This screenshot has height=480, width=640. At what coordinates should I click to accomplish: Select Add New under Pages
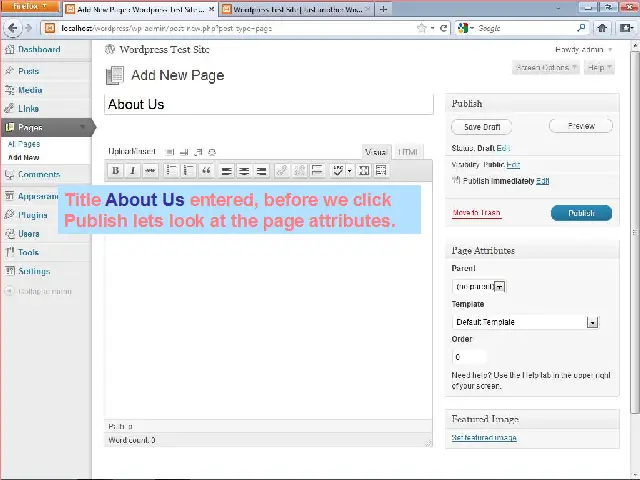click(24, 158)
